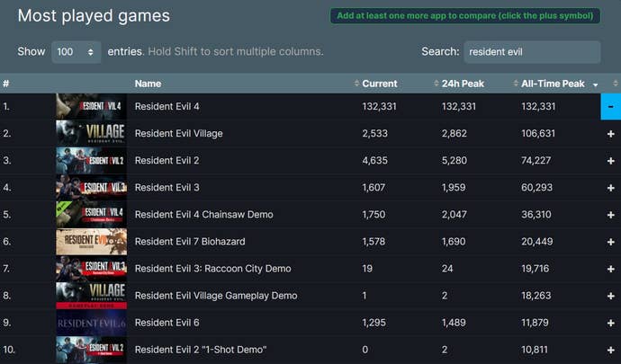Click the 1-Shot Demo banner thumbnail in row 10
This screenshot has width=621, height=364.
(92, 350)
